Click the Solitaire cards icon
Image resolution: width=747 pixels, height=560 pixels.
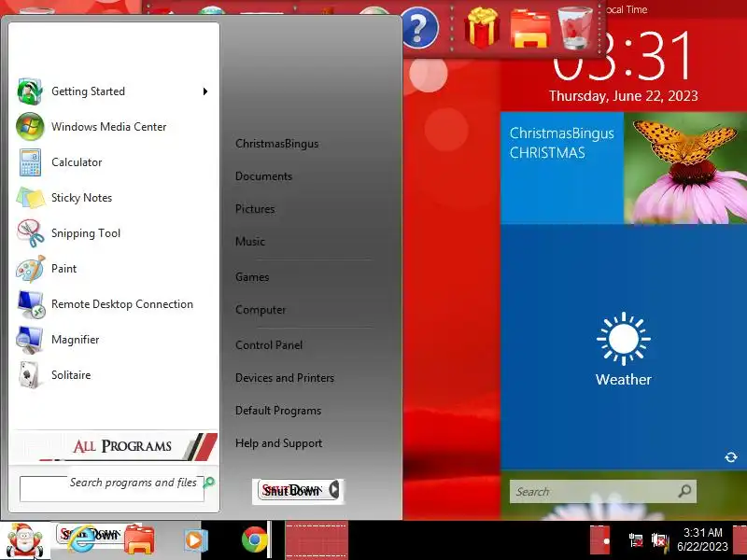click(30, 375)
